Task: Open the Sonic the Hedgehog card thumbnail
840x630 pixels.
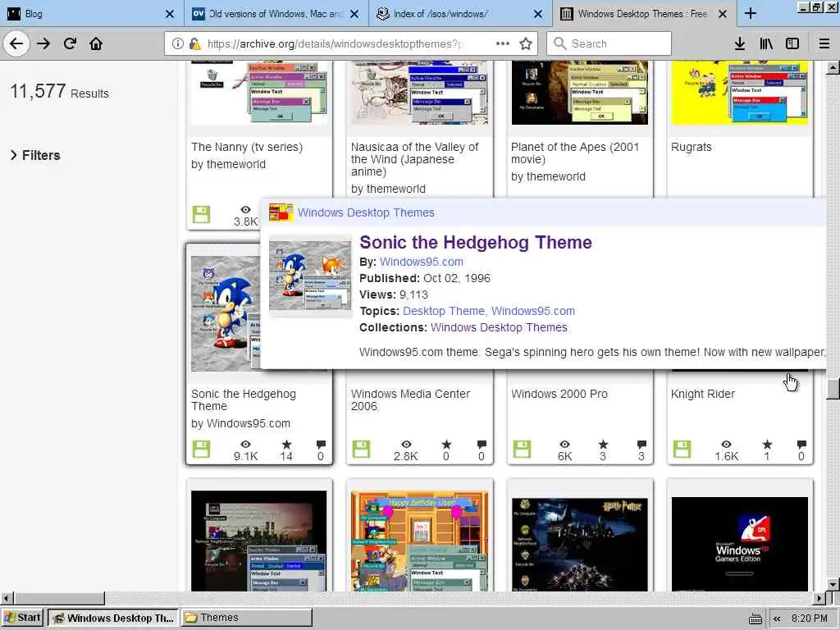Action: coord(225,313)
